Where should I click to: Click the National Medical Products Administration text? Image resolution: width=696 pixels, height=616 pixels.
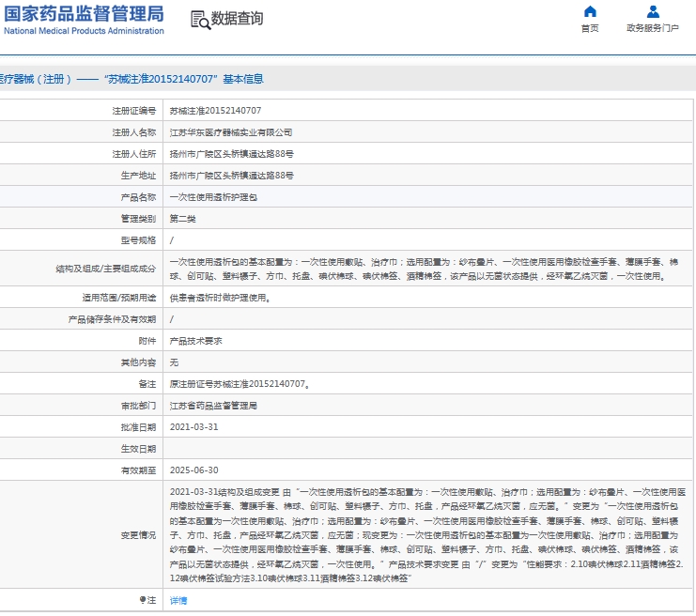click(84, 31)
